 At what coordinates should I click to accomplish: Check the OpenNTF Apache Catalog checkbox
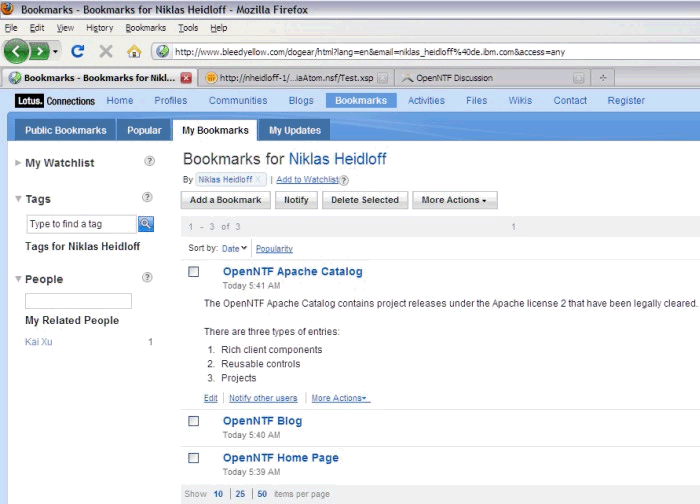coord(194,271)
